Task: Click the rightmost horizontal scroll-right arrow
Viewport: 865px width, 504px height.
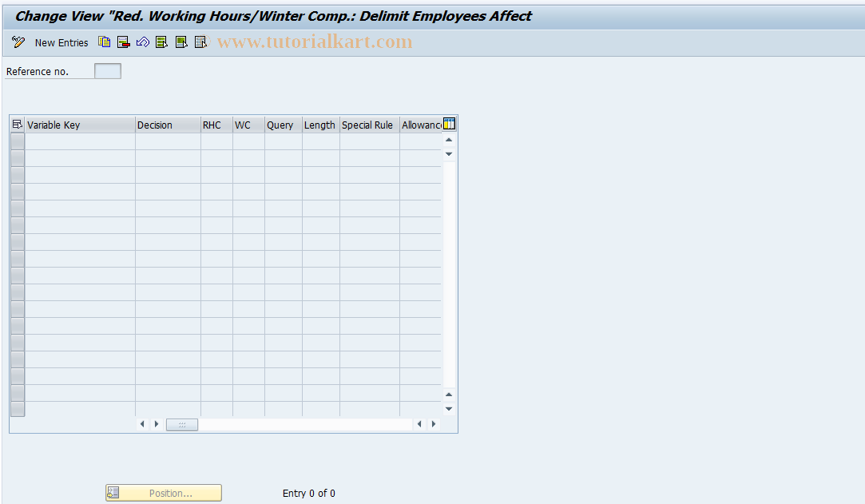Action: tap(434, 424)
